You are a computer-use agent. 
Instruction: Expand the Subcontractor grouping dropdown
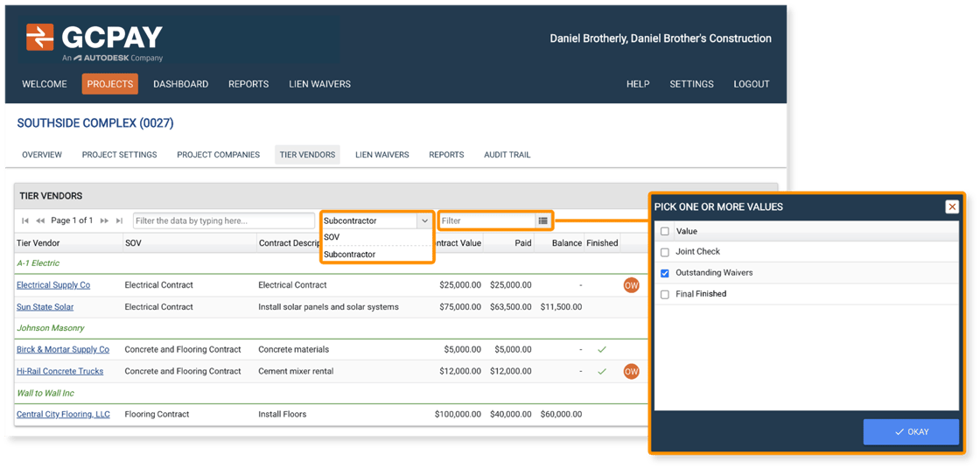point(424,220)
